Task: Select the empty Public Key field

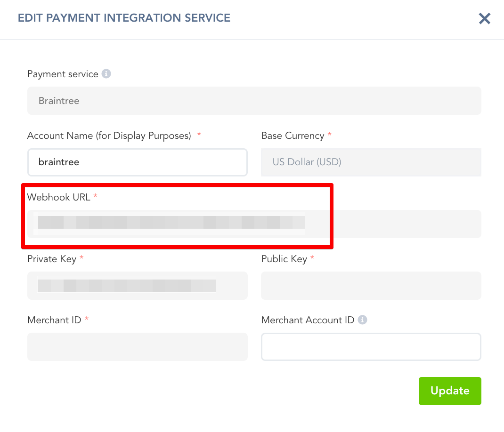Action: point(371,286)
